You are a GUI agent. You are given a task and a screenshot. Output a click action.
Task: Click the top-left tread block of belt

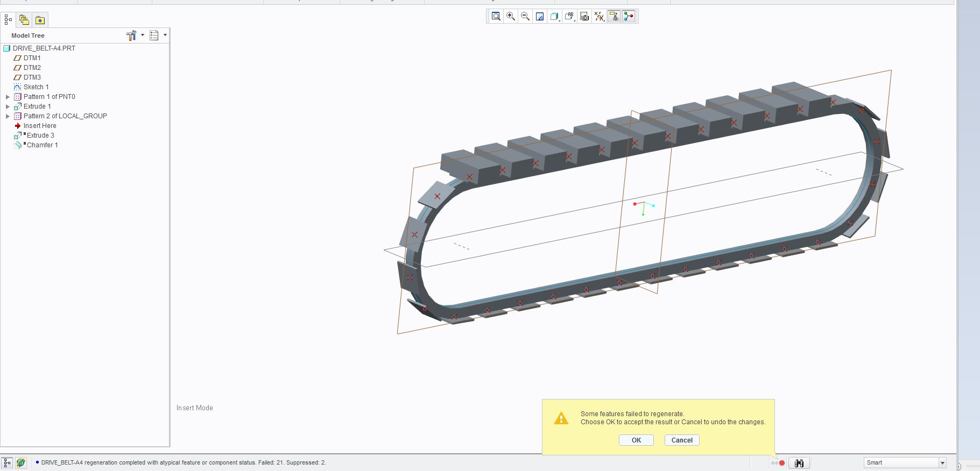[x=470, y=167]
